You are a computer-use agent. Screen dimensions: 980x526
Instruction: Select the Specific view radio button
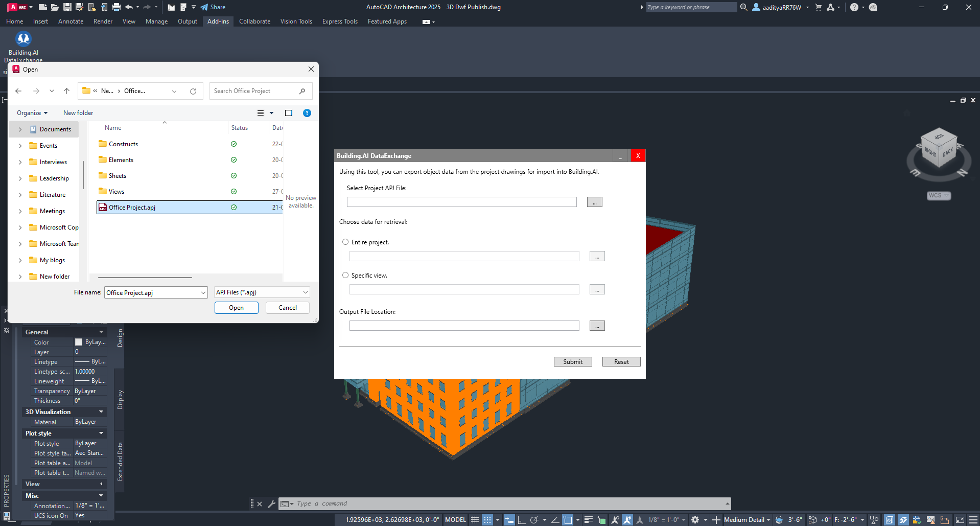[x=345, y=276]
